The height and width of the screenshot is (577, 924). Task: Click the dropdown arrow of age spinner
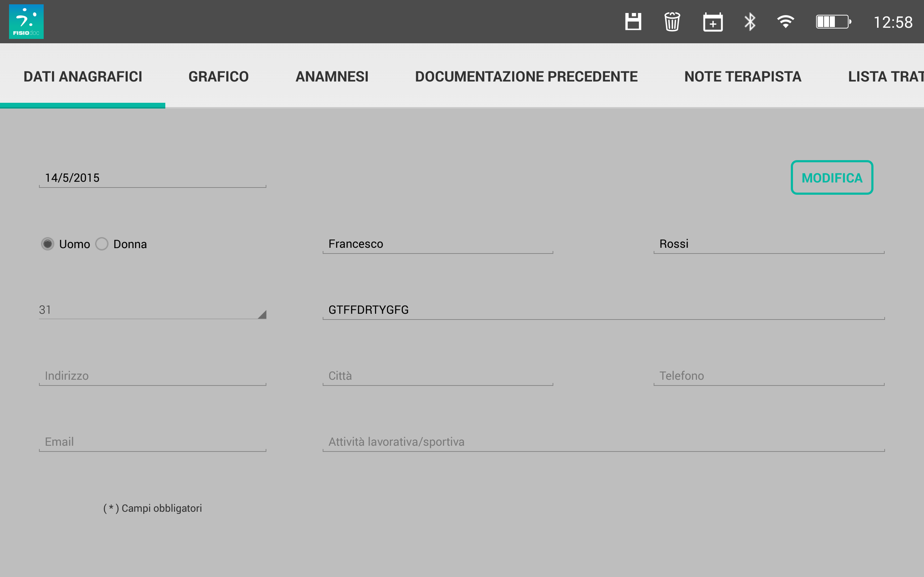point(262,314)
